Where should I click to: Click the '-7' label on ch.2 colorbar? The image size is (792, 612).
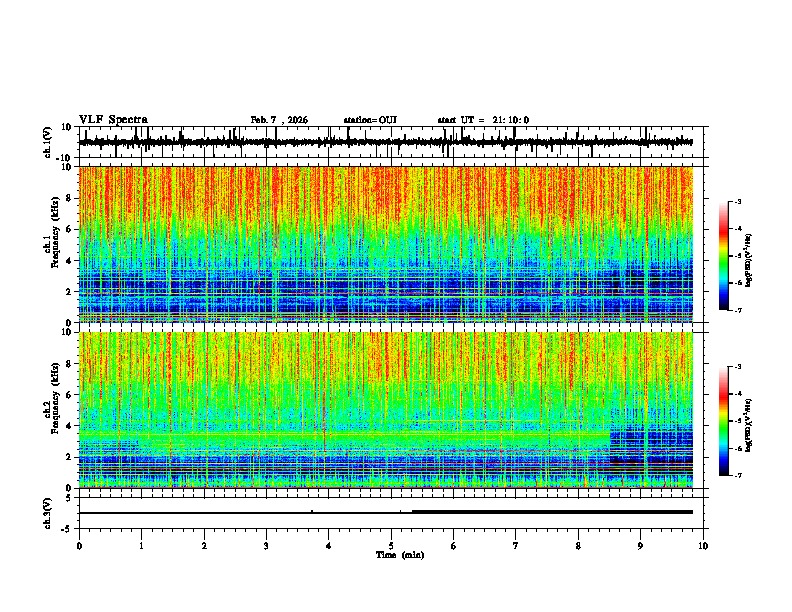click(738, 476)
